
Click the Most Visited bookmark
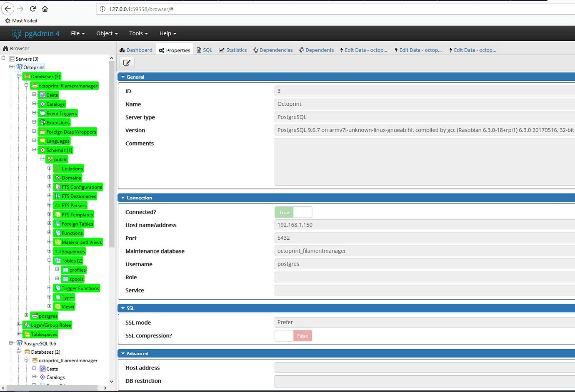(21, 21)
